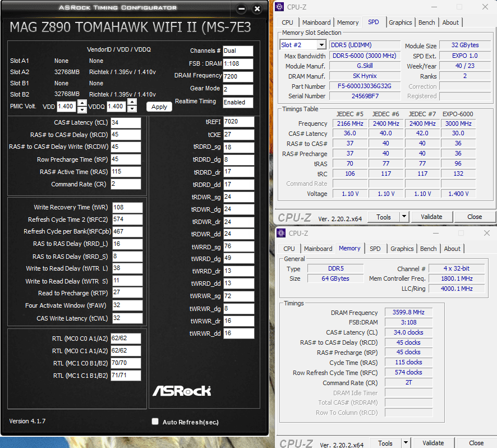Click the tWRRD_sg value field
The width and height of the screenshot is (497, 448).
pos(238,246)
